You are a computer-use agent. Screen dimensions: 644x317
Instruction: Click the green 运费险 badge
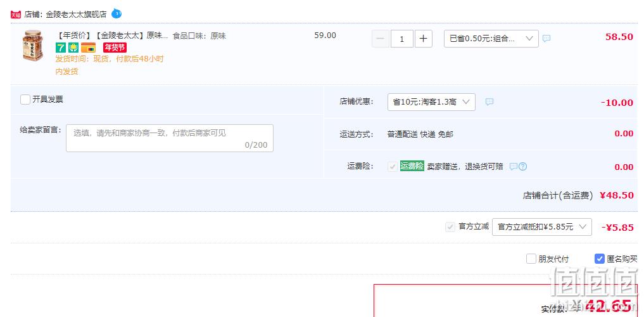[x=412, y=166]
